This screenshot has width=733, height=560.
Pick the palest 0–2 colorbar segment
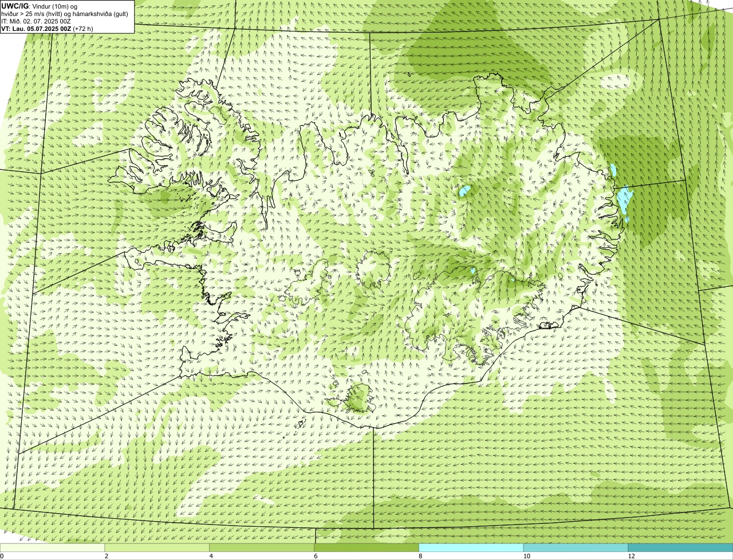coord(53,547)
